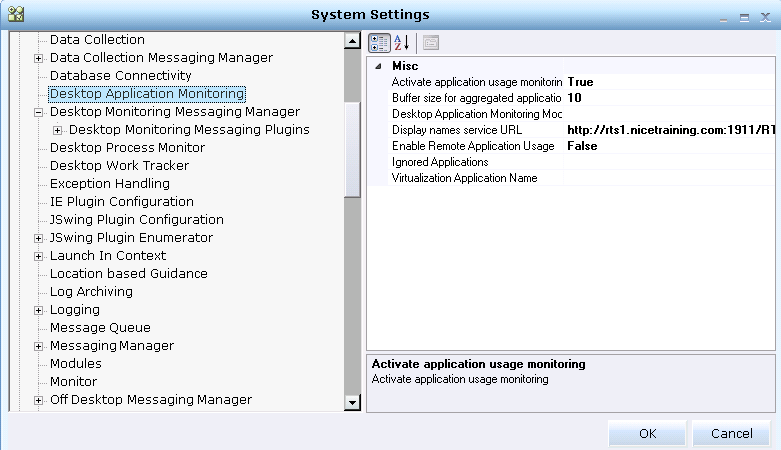
Task: Open the Property Pages icon
Action: pyautogui.click(x=431, y=42)
